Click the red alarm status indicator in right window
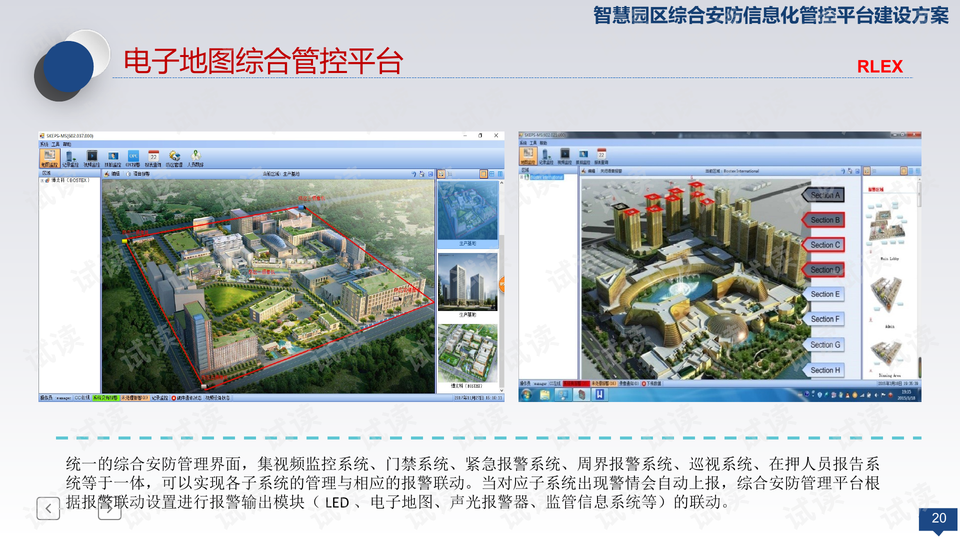960x540 pixels. click(572, 382)
